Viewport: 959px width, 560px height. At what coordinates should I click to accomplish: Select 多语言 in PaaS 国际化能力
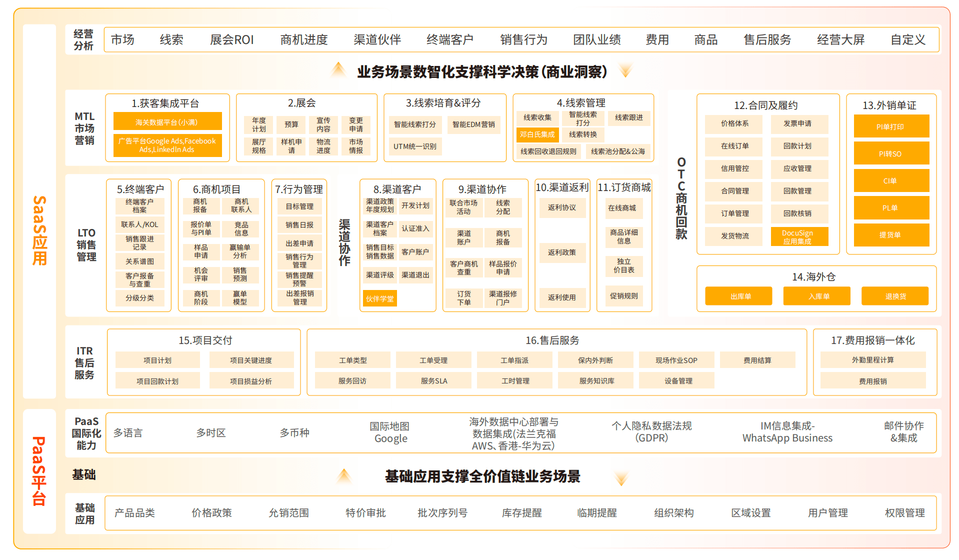point(128,432)
